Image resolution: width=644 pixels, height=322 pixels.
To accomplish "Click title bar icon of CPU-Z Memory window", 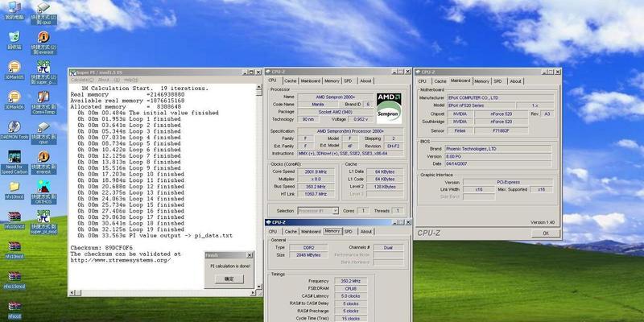I will (269, 222).
